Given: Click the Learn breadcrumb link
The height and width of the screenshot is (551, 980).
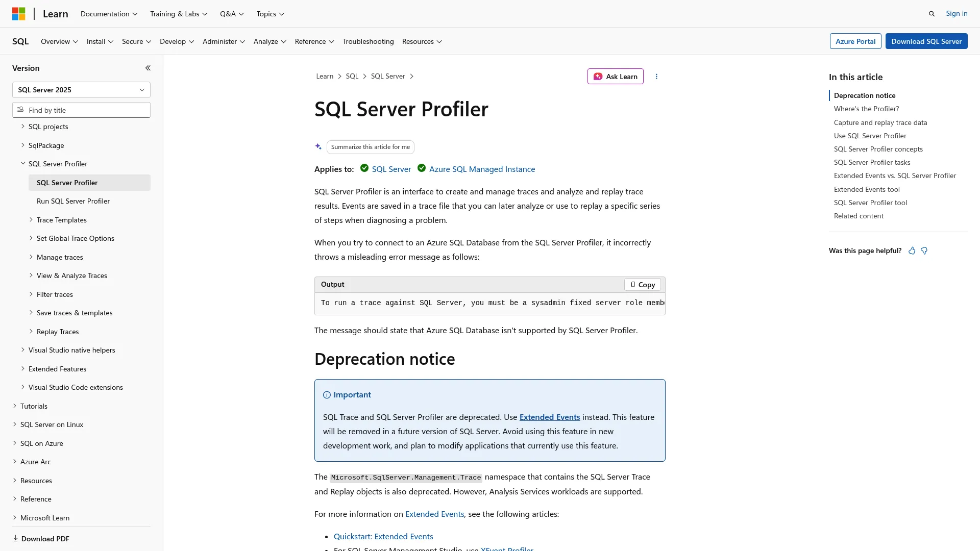Looking at the screenshot, I should 325,76.
